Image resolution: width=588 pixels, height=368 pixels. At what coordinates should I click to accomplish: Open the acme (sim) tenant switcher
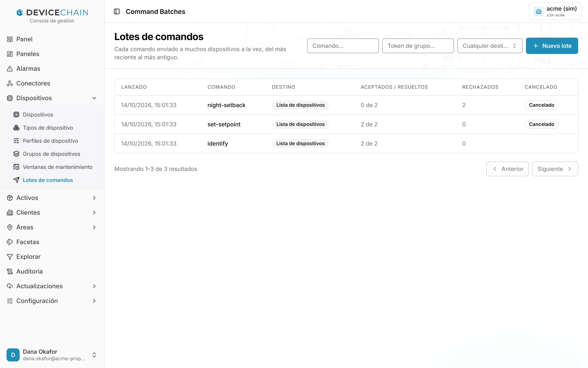pos(555,11)
